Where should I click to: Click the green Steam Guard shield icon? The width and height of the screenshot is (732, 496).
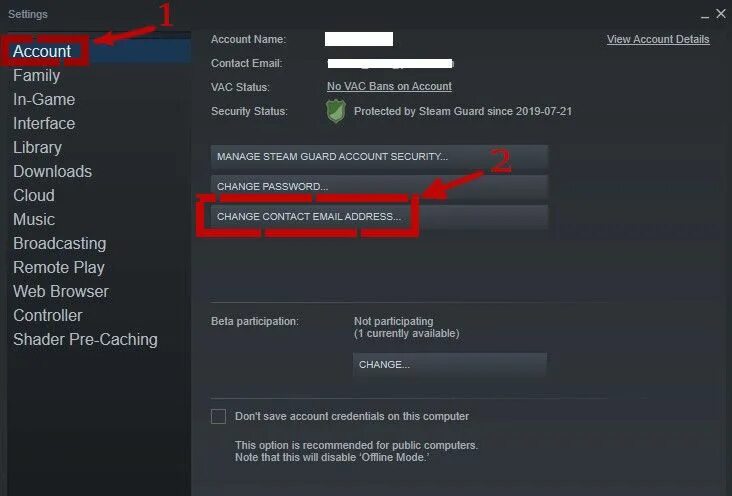tap(336, 111)
